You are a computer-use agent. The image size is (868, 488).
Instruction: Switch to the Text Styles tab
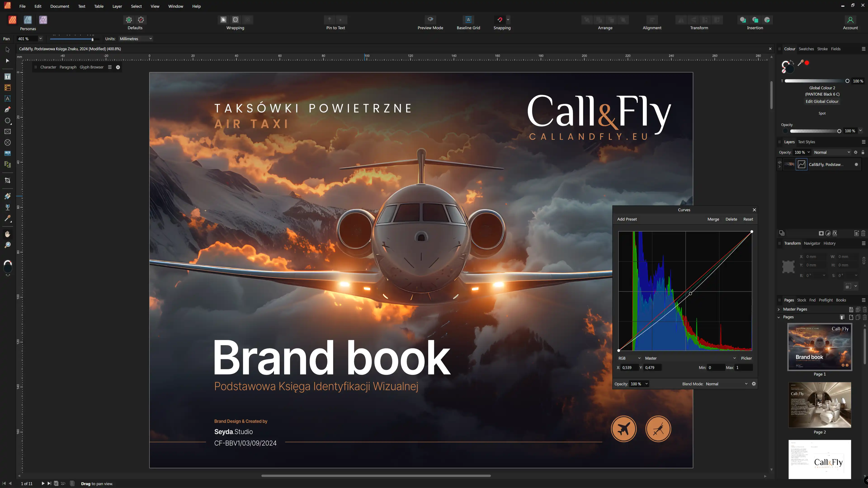tap(806, 142)
